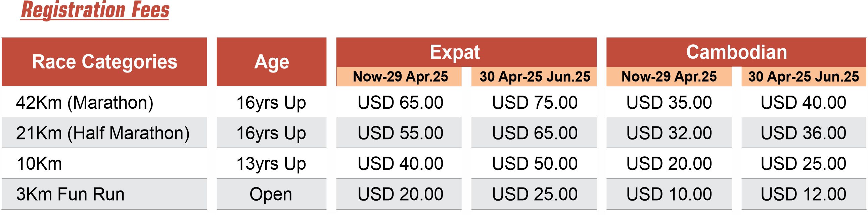This screenshot has width=868, height=215.
Task: Click the 3Km Fun Run category cell
Action: [x=104, y=194]
